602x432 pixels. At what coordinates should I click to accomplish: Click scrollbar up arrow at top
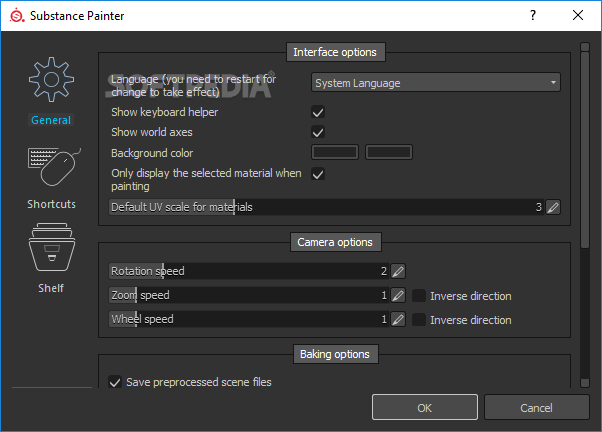(x=585, y=47)
